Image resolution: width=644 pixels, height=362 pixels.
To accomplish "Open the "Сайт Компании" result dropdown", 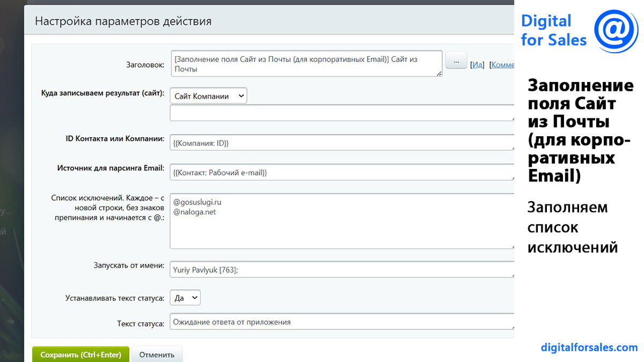I will [x=209, y=96].
